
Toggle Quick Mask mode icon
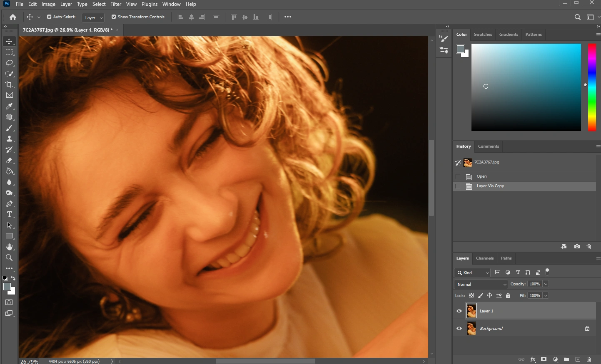9,302
